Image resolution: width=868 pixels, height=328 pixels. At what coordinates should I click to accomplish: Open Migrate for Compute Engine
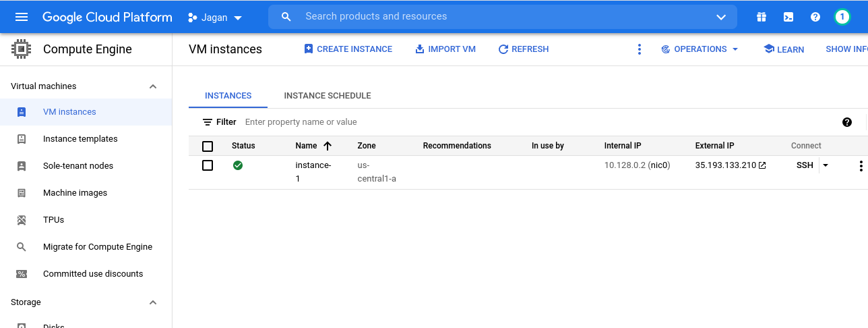98,247
